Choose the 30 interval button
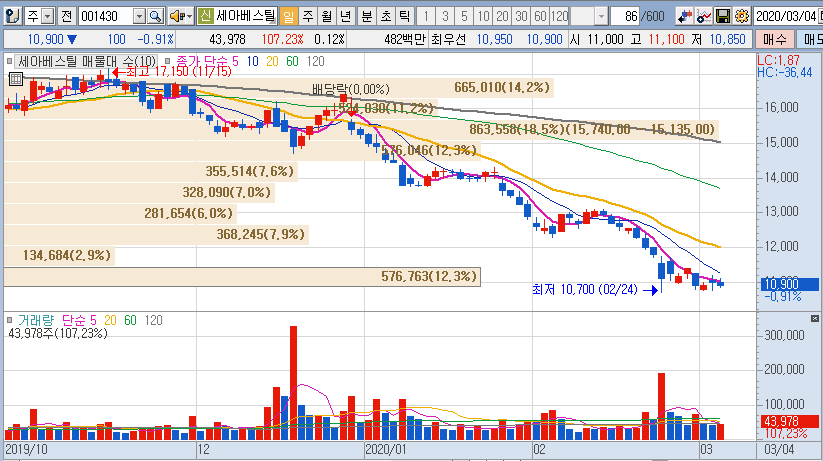 pyautogui.click(x=521, y=16)
